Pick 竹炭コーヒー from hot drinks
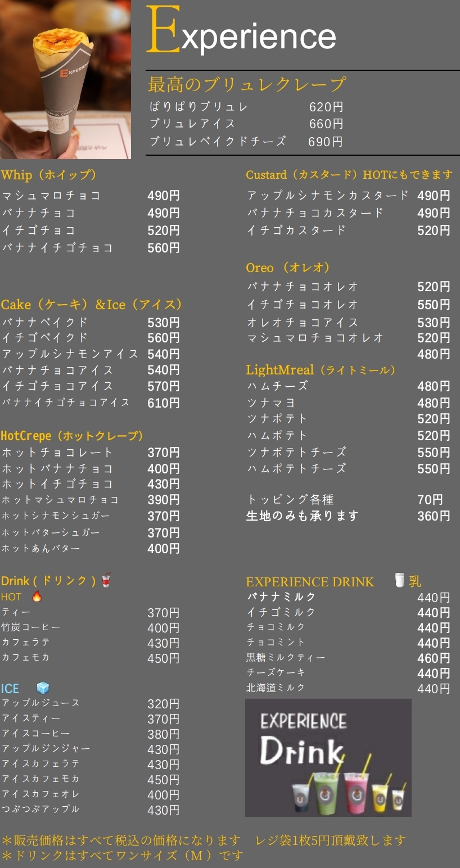This screenshot has height=868, width=460. [31, 627]
